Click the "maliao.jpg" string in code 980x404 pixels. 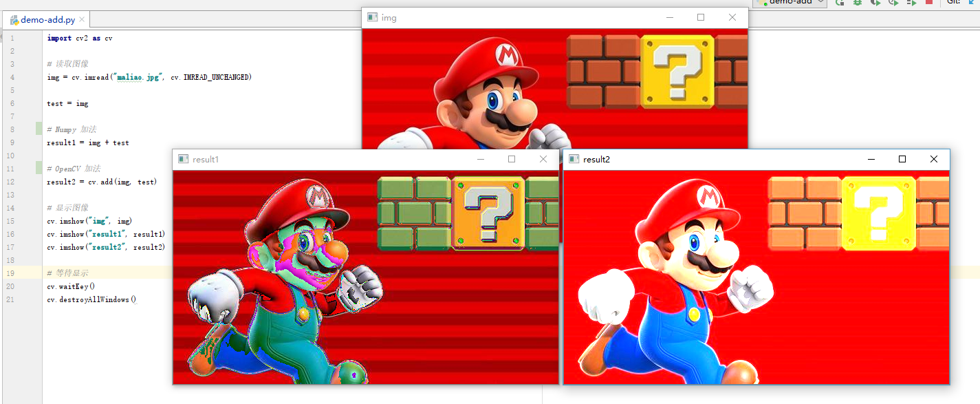(139, 77)
